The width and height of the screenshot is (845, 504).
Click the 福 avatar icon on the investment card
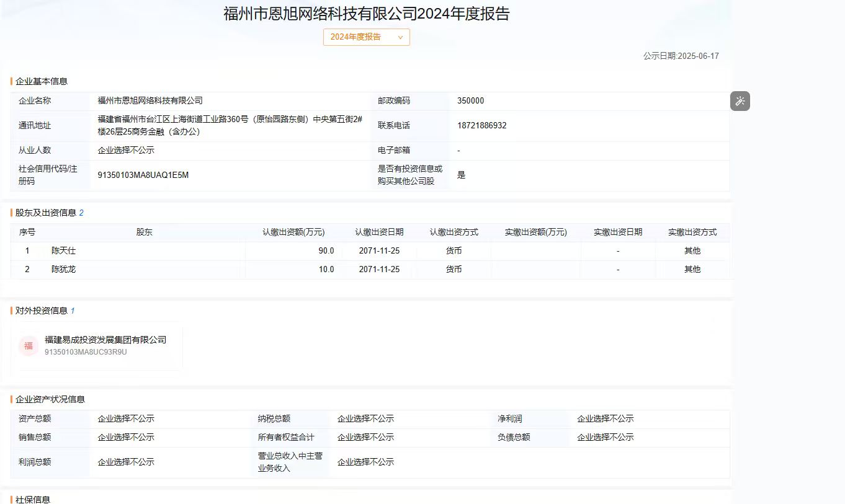point(29,346)
